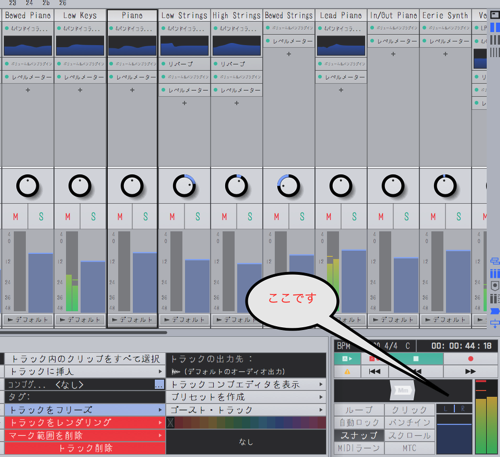
Task: Click the パンチイン button
Action: (x=410, y=423)
